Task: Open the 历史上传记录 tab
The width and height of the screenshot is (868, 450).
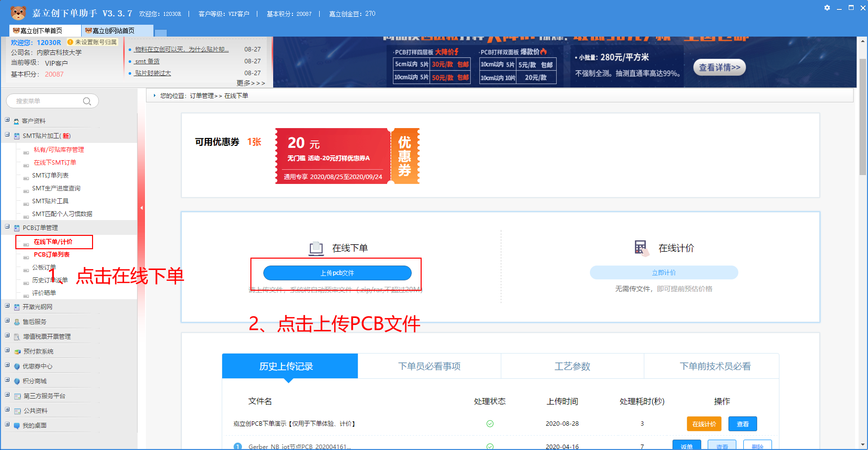Action: 290,366
